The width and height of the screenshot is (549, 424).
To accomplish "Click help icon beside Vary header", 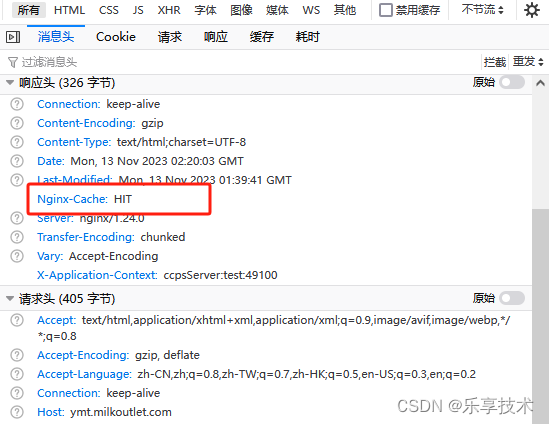I will coord(17,256).
